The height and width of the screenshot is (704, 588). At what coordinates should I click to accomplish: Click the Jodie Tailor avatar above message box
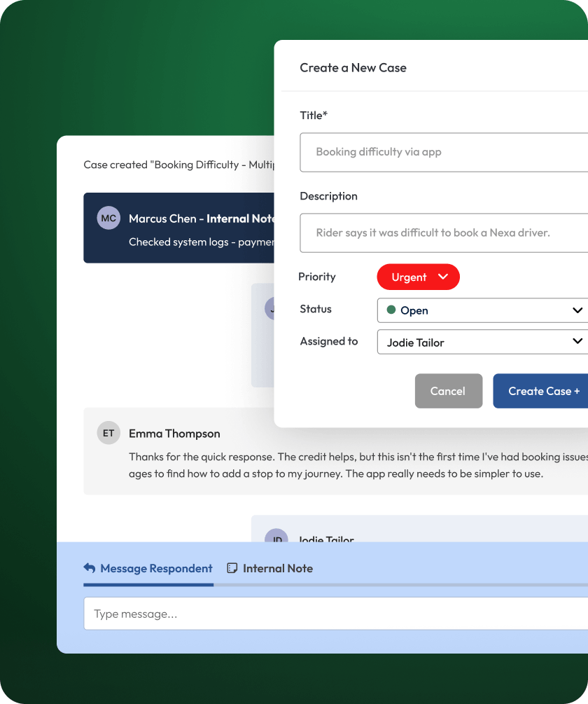click(276, 537)
